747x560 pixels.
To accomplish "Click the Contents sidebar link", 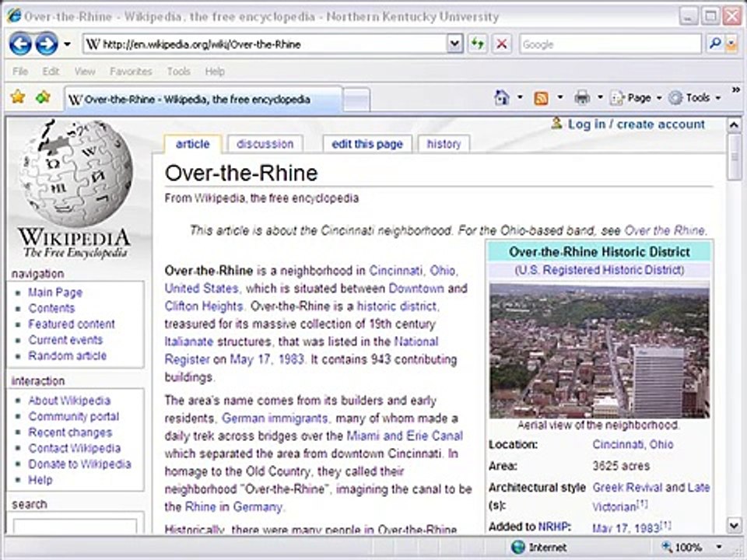I will click(51, 308).
